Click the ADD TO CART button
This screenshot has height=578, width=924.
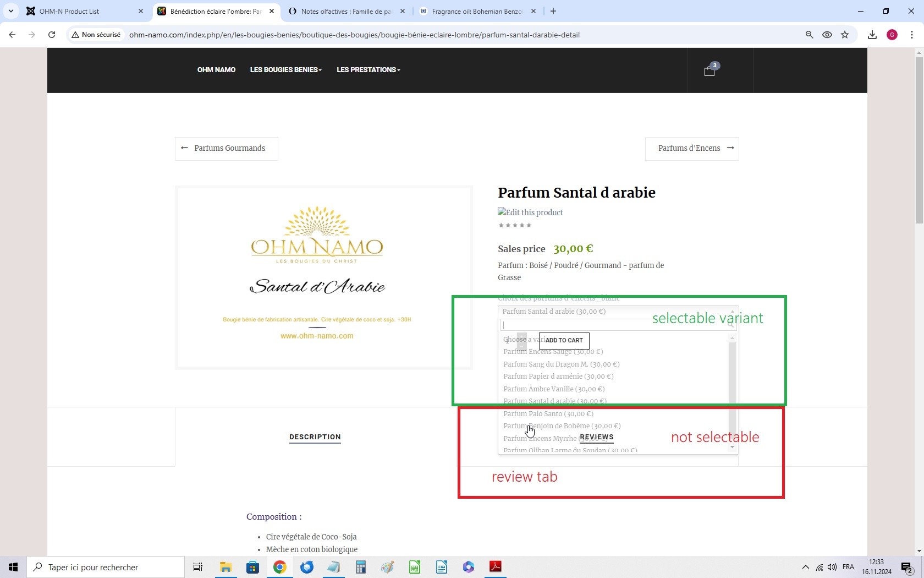coord(564,341)
